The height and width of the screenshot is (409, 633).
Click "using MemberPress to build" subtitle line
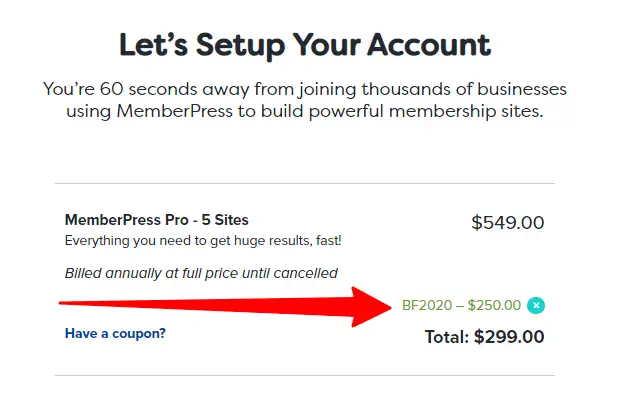click(x=305, y=111)
